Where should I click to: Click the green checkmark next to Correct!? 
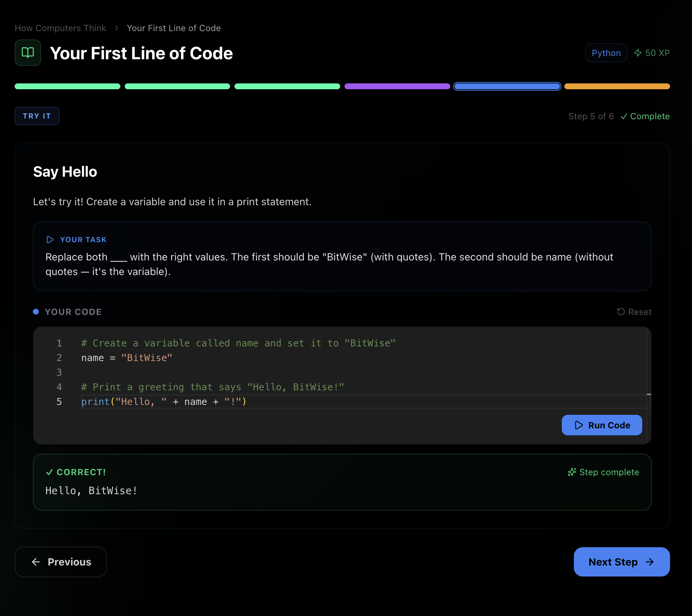pyautogui.click(x=49, y=472)
